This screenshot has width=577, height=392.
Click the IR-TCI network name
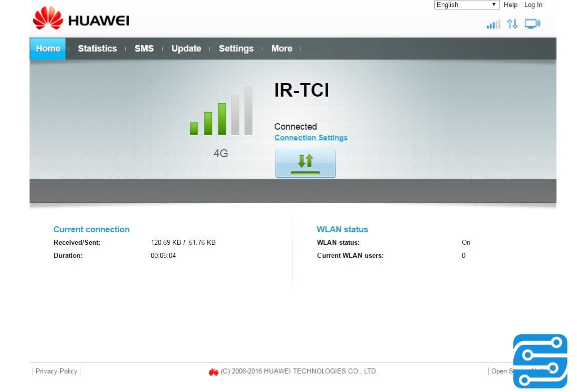[x=301, y=90]
